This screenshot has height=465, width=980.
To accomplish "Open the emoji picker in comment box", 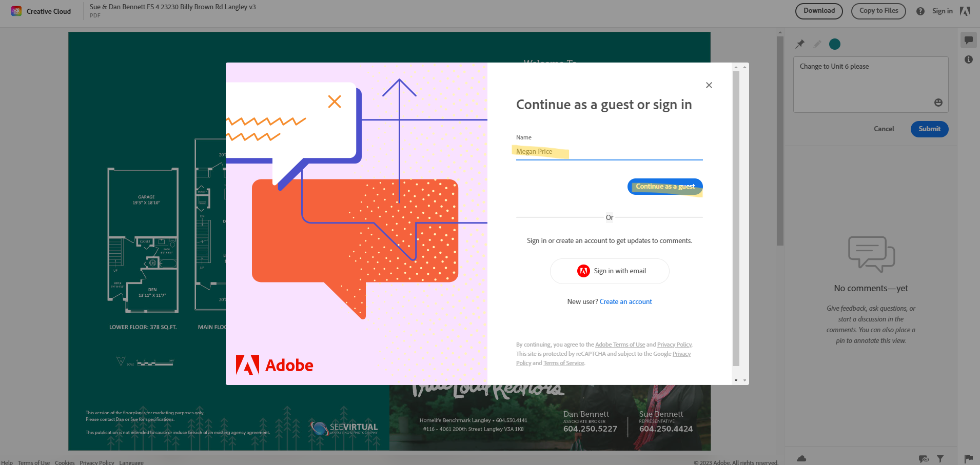I will pyautogui.click(x=938, y=103).
